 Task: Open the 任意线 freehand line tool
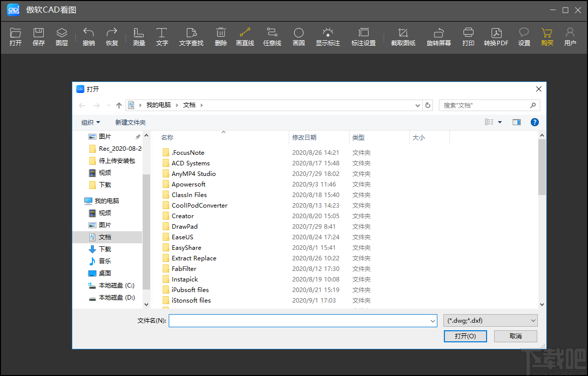(272, 36)
